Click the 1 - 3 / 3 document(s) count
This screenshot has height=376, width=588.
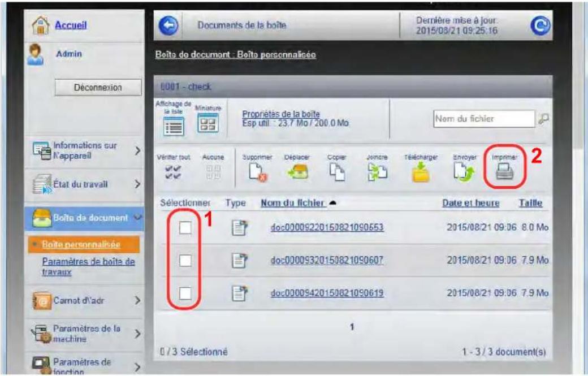pos(504,352)
